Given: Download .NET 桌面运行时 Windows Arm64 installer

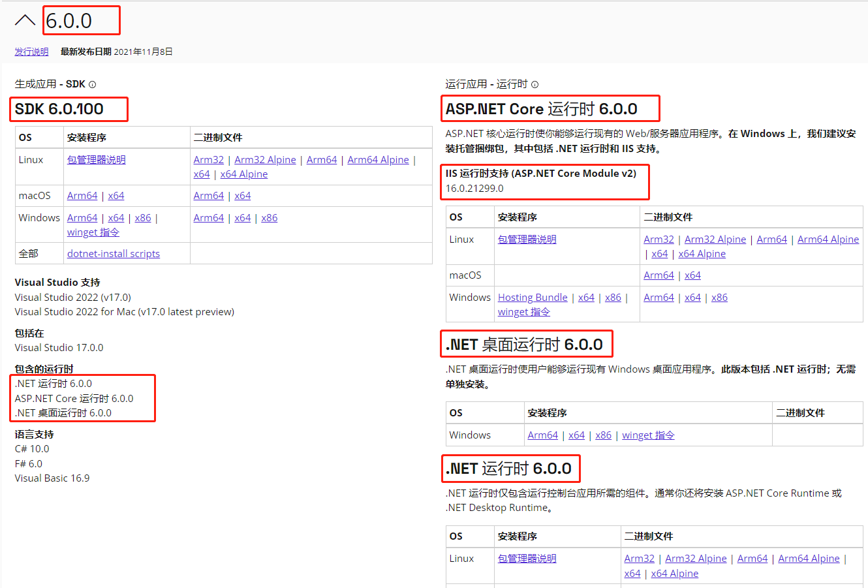Looking at the screenshot, I should coord(543,435).
